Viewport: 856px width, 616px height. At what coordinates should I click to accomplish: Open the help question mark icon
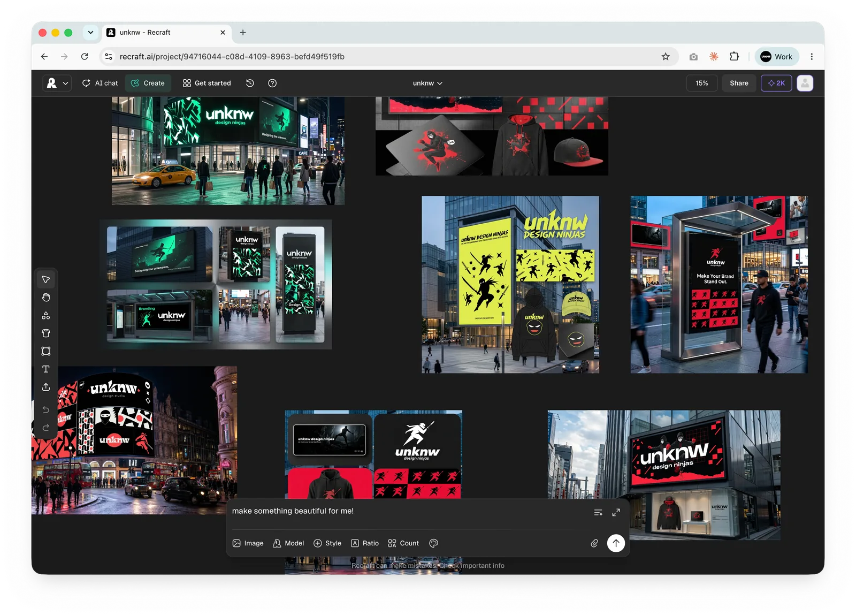point(272,83)
